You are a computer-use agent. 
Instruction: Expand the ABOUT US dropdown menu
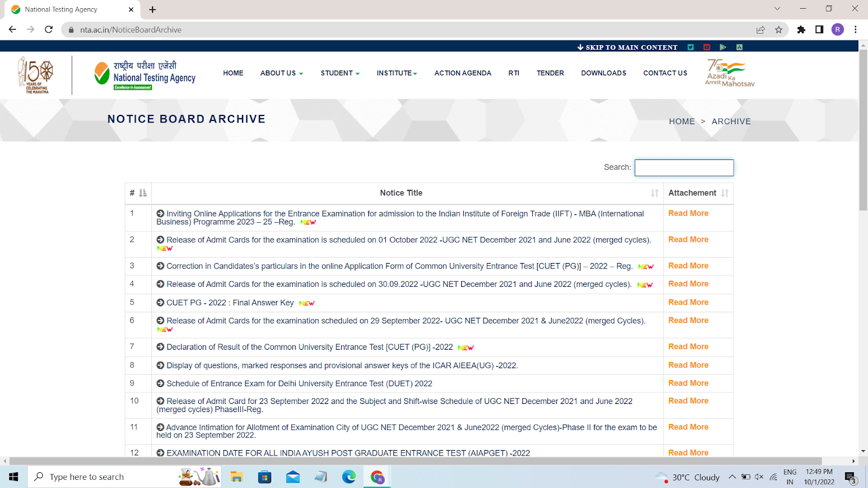(282, 73)
